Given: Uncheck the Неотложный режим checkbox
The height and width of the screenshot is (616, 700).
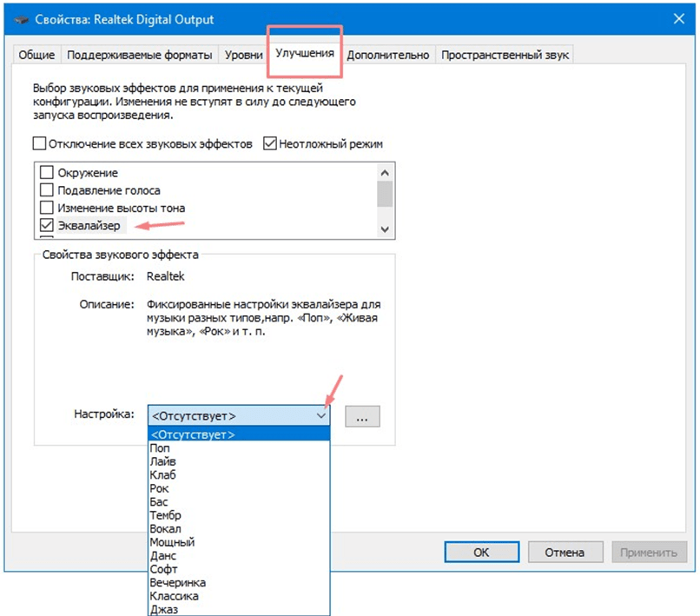Looking at the screenshot, I should coord(269,144).
